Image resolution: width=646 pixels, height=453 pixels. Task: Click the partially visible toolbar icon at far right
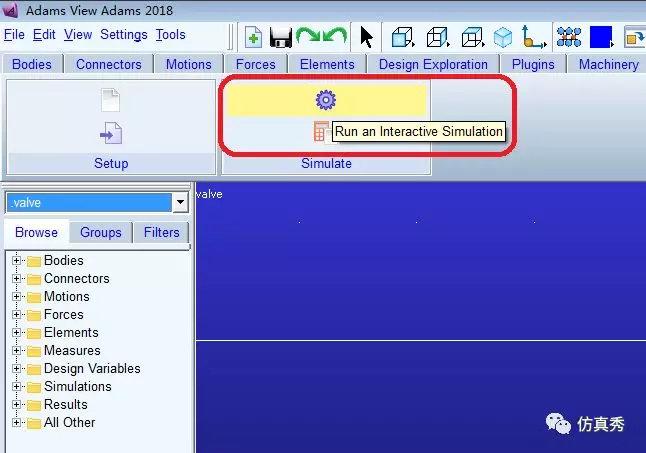[x=635, y=37]
